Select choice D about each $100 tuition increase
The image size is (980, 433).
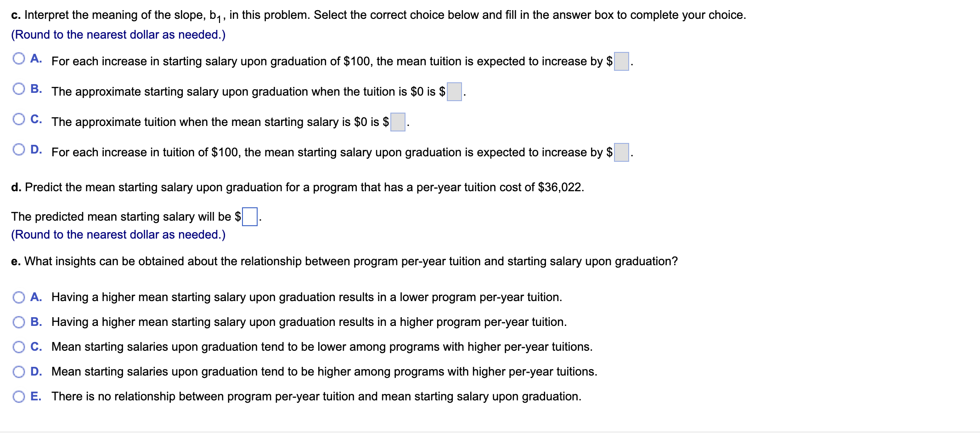18,148
